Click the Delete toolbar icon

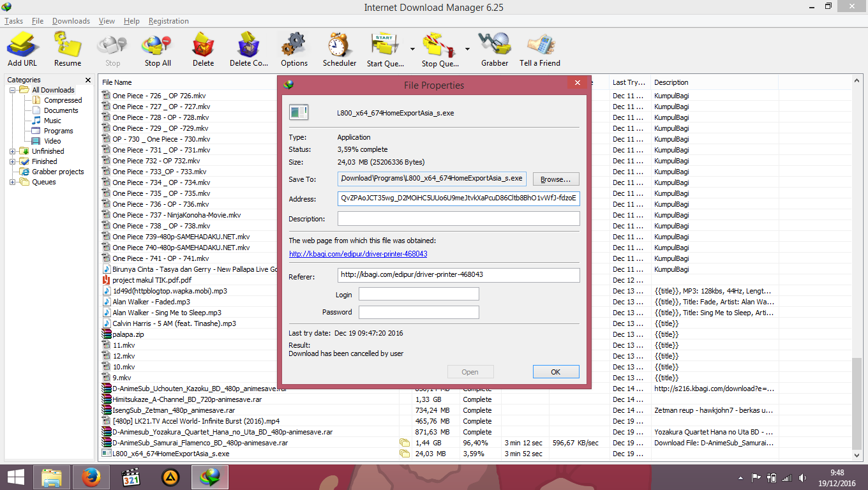coord(203,45)
